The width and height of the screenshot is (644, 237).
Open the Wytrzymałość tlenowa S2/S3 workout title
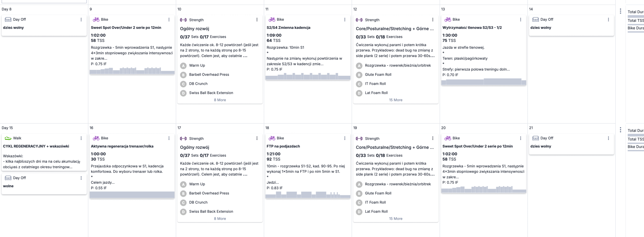(472, 28)
